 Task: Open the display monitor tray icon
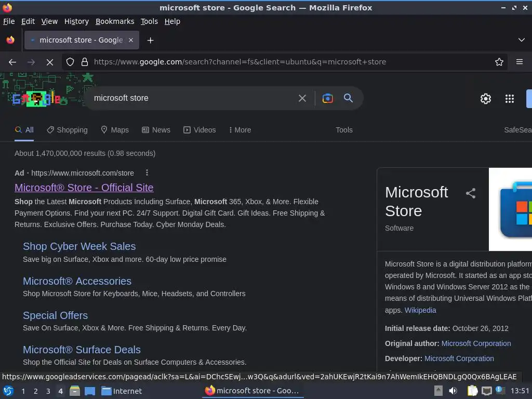point(486,391)
